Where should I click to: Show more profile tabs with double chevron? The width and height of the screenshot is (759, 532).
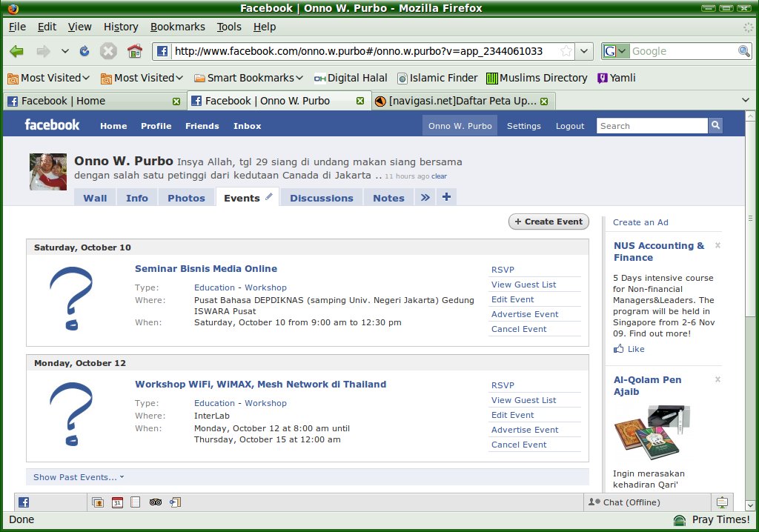pyautogui.click(x=425, y=197)
